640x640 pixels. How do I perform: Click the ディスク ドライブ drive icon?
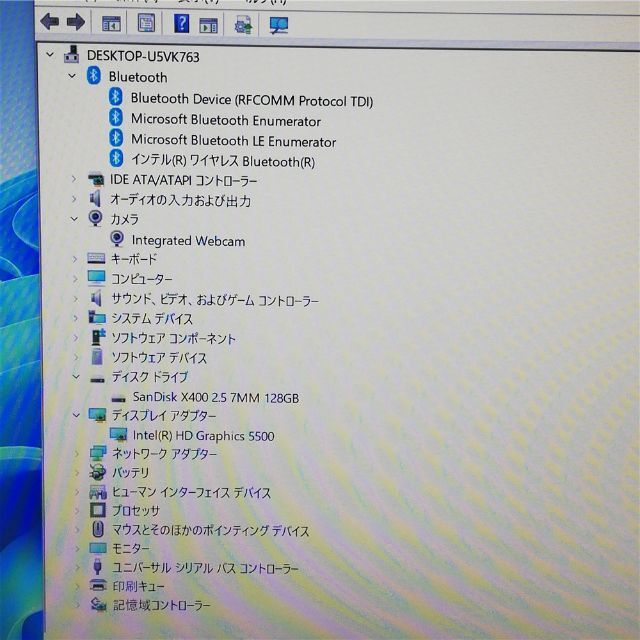(97, 380)
